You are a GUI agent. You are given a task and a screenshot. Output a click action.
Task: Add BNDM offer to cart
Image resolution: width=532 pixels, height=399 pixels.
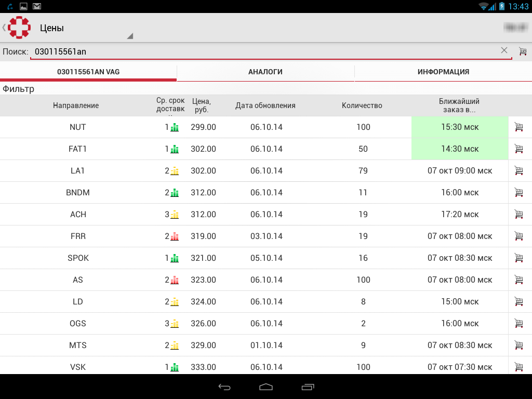coord(518,192)
